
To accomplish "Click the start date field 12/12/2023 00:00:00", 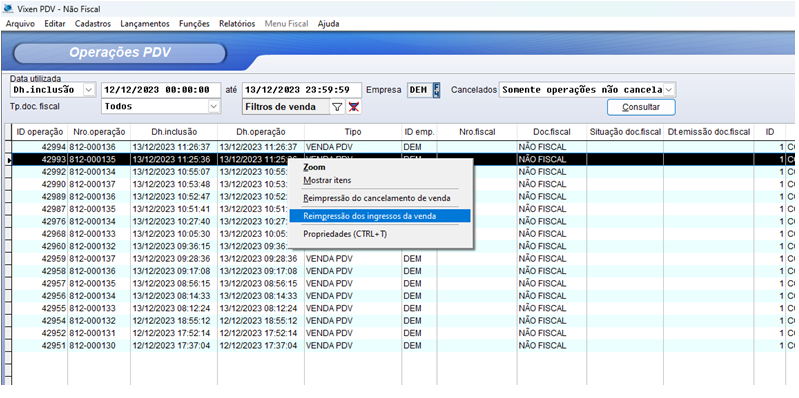I will click(x=161, y=90).
